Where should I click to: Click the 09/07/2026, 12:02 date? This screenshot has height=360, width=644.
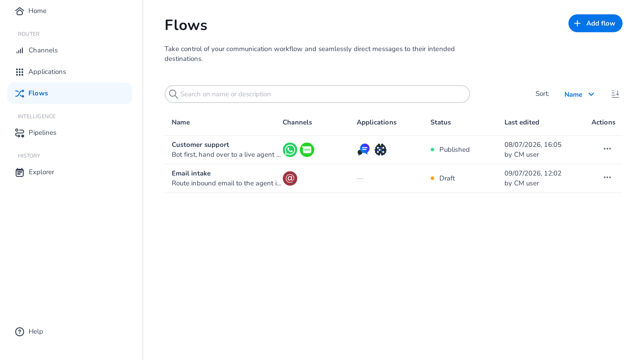tap(533, 173)
